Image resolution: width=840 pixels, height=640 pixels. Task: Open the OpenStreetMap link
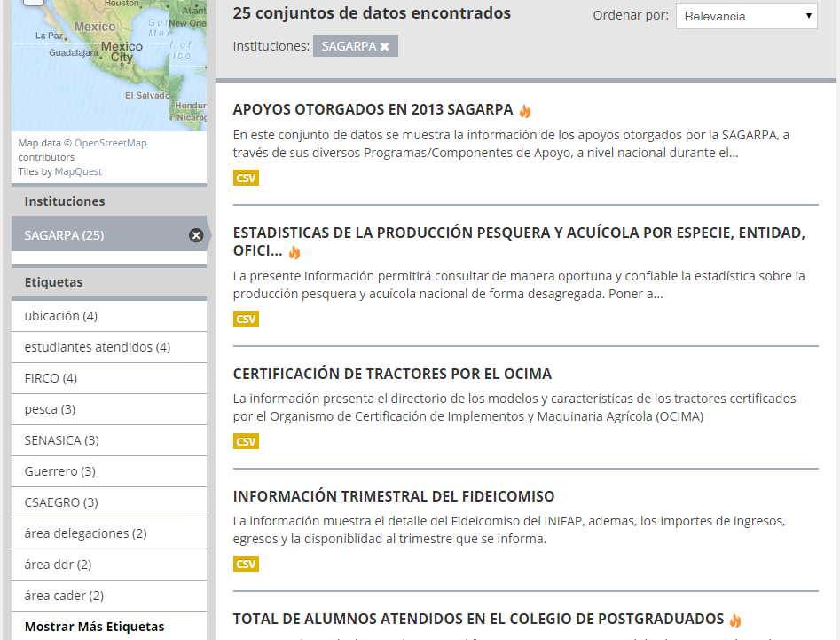(110, 143)
